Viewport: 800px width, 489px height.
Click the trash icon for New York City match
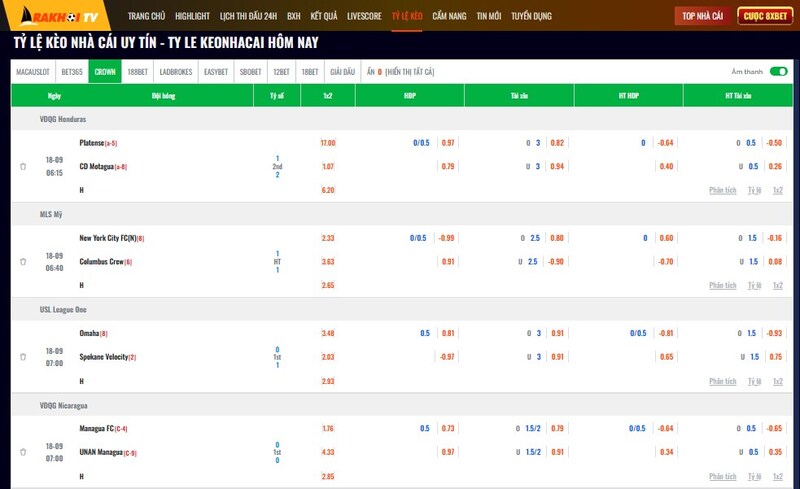23,262
